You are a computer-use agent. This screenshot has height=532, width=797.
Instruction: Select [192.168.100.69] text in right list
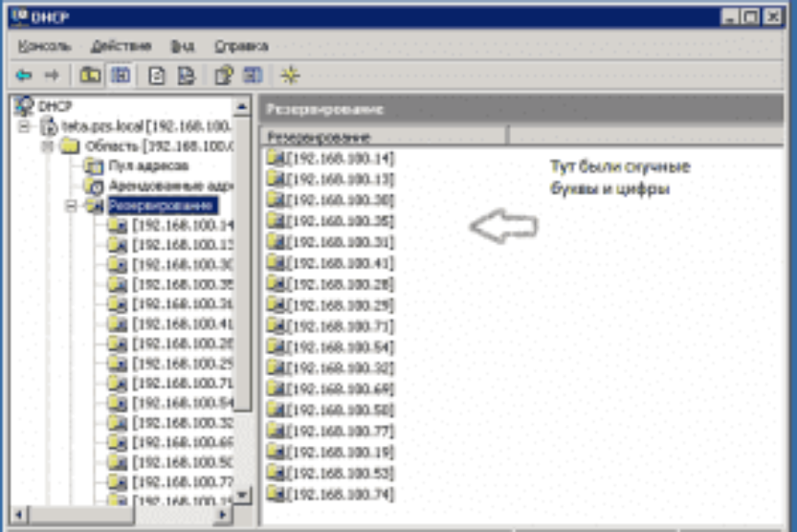point(340,388)
